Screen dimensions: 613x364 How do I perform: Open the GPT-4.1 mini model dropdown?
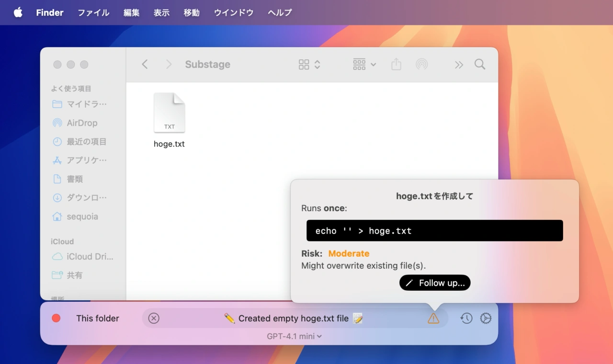pyautogui.click(x=294, y=336)
